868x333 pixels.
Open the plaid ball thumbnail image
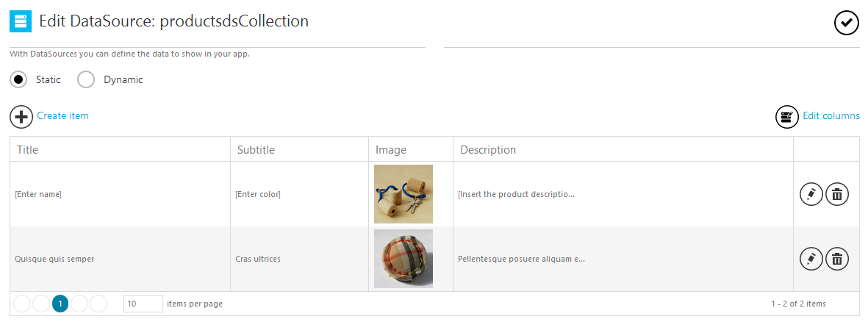click(x=403, y=259)
